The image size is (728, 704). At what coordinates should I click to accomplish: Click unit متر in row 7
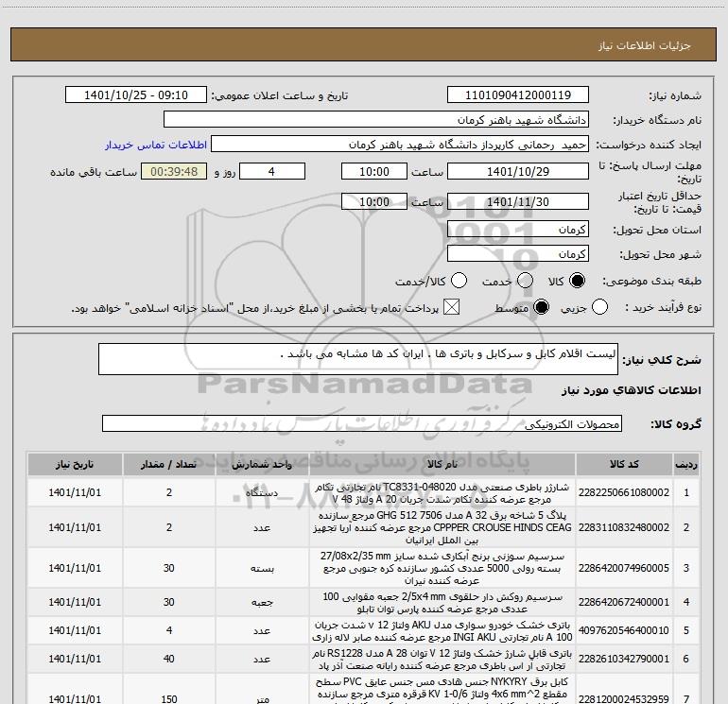tap(262, 699)
